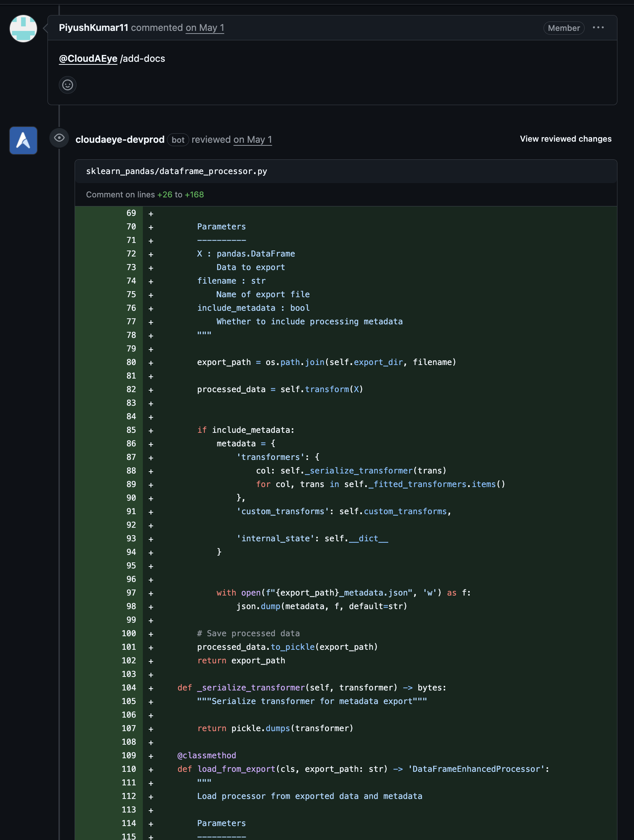Open the @CloudAEye mention link
Image resolution: width=634 pixels, height=840 pixels.
[x=88, y=58]
